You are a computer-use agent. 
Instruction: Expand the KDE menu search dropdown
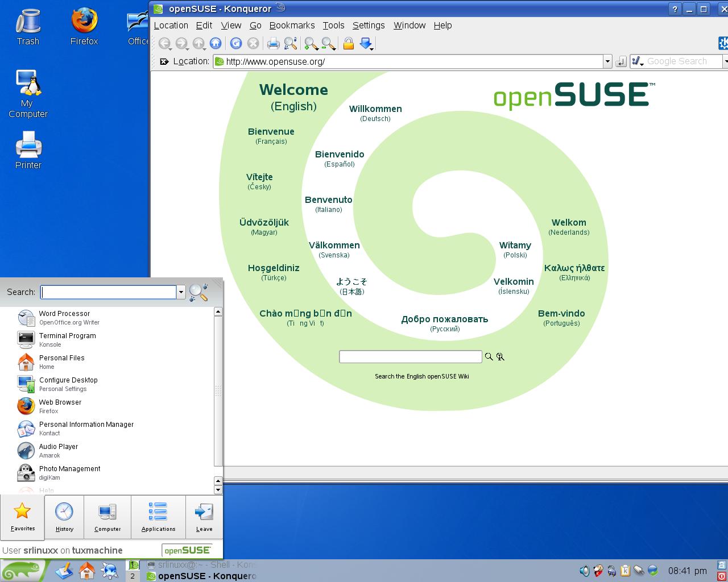pyautogui.click(x=181, y=292)
